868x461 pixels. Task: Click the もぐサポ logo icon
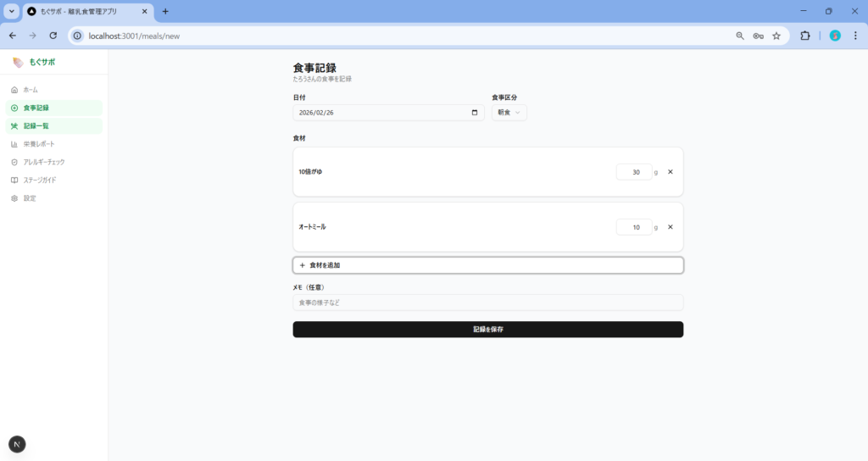[18, 63]
